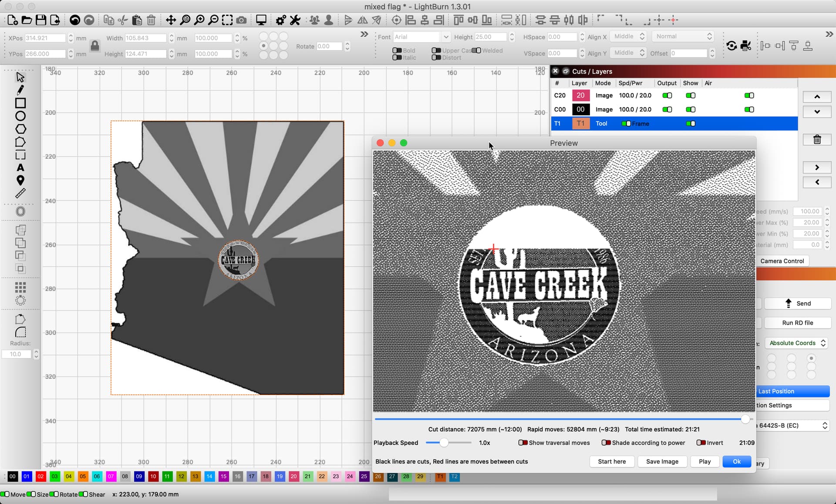Enable Shade according to power
The height and width of the screenshot is (504, 836).
click(x=606, y=443)
